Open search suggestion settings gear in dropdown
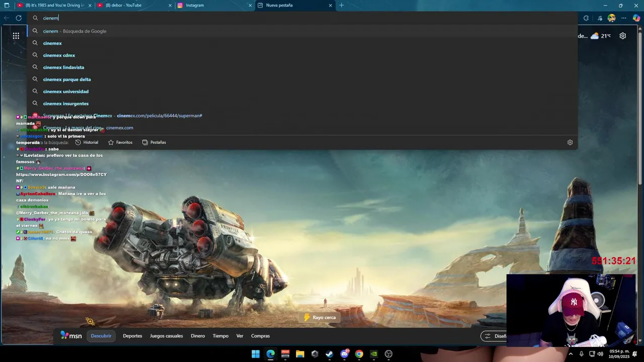This screenshot has height=362, width=644. (570, 142)
